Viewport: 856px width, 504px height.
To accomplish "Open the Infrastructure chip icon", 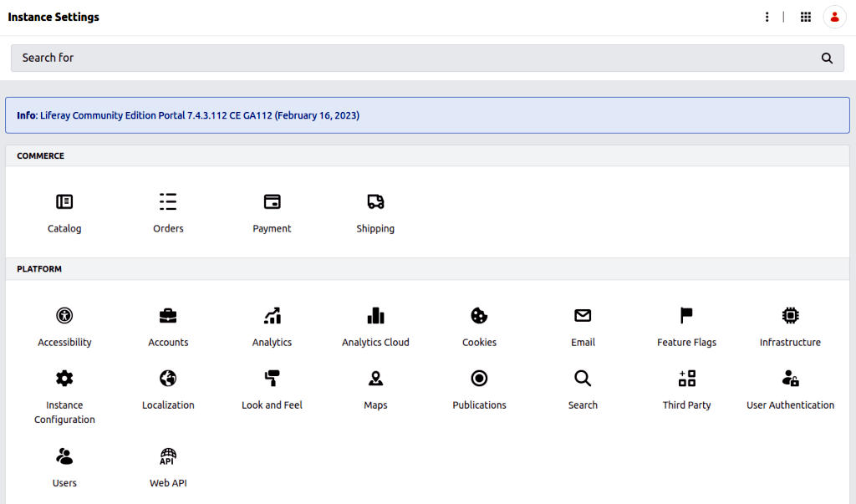I will pos(791,315).
